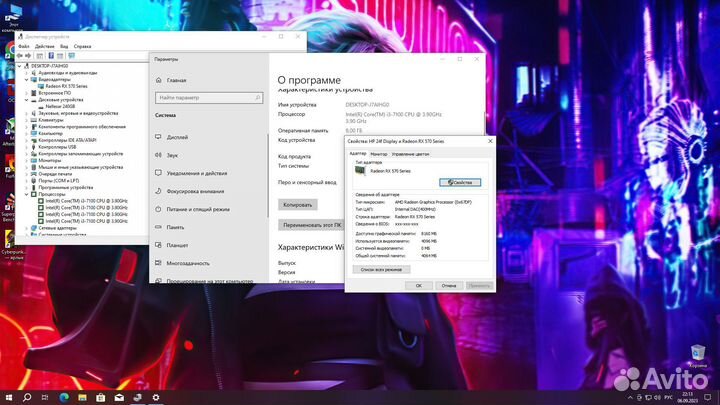
Task: Select the first Intel Core i3-7100 processor entry
Action: click(86, 201)
